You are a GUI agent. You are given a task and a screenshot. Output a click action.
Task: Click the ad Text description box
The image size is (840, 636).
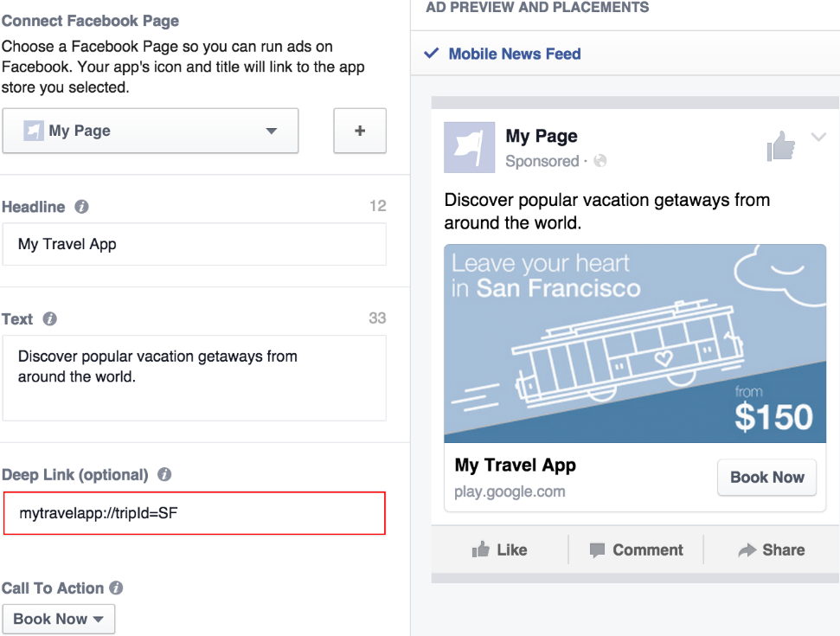194,377
